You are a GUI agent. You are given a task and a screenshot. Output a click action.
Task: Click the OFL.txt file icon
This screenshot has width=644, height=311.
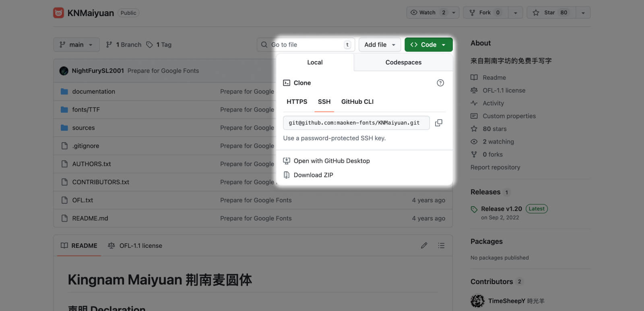[x=64, y=200]
